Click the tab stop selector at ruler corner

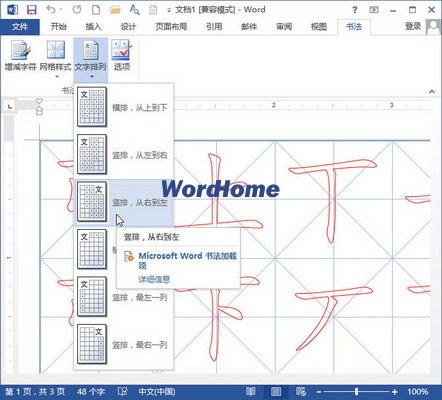coord(10,107)
